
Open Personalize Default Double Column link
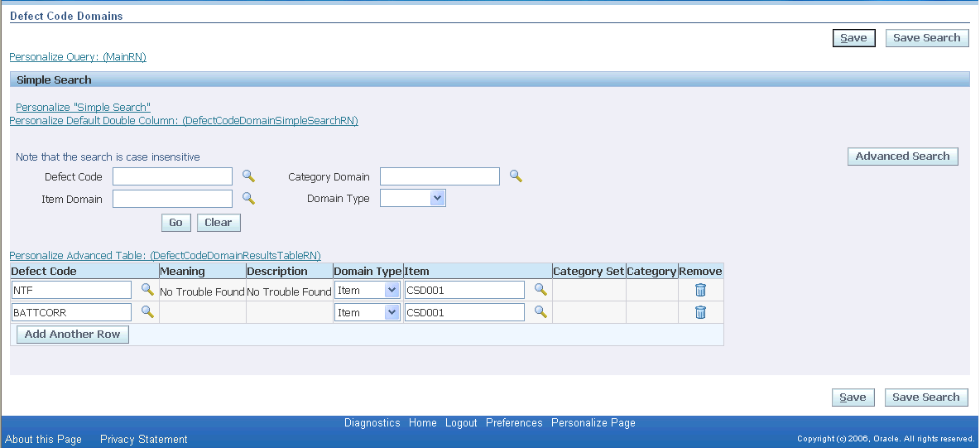tap(184, 120)
